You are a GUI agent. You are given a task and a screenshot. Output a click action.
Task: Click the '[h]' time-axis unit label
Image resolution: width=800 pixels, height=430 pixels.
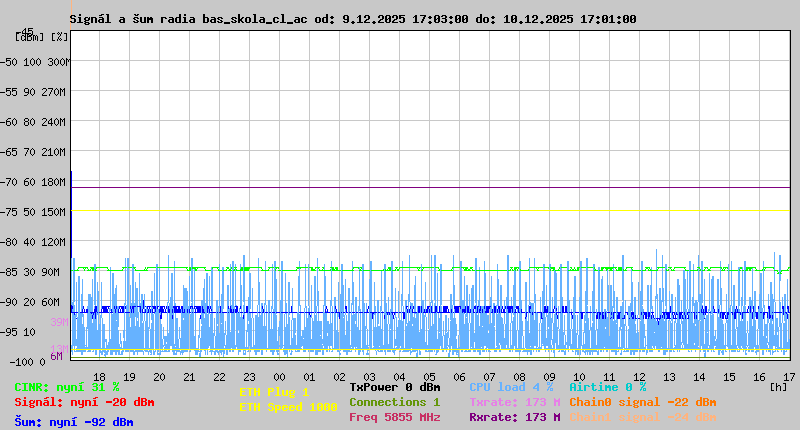point(779,387)
